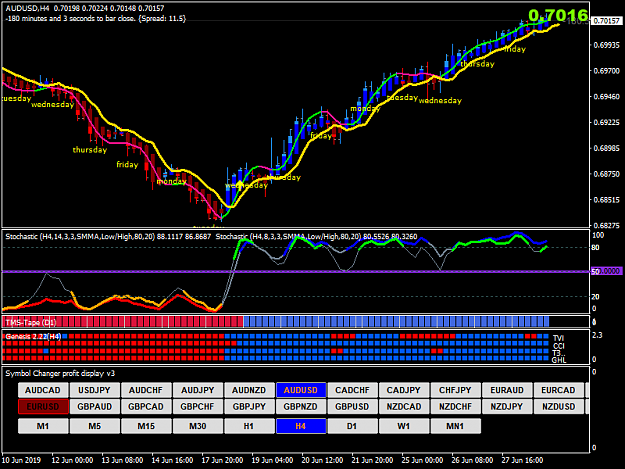625x469 pixels.
Task: Click the CCI row label
Action: pyautogui.click(x=558, y=345)
